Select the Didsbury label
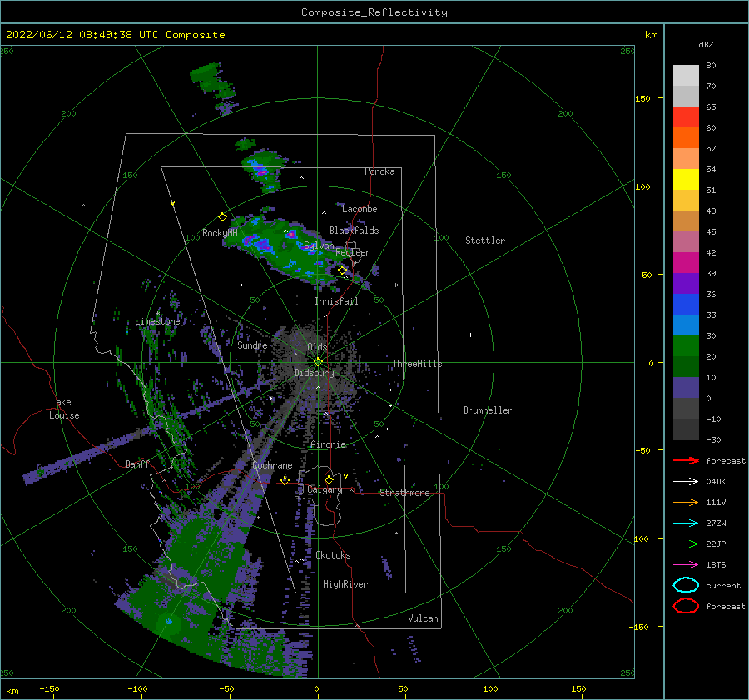749x700 pixels. coord(314,373)
